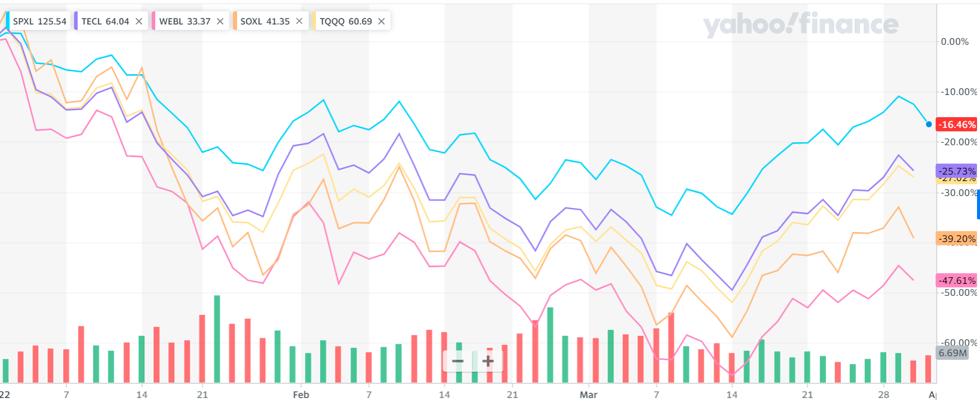This screenshot has width=980, height=407.
Task: Click the orange -39.20% price label
Action: tap(957, 238)
